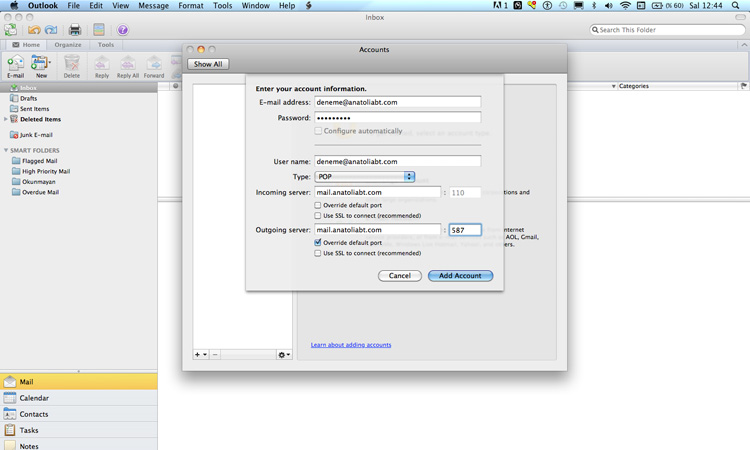Open the Categories column sort arrow
The height and width of the screenshot is (450, 750).
click(613, 86)
